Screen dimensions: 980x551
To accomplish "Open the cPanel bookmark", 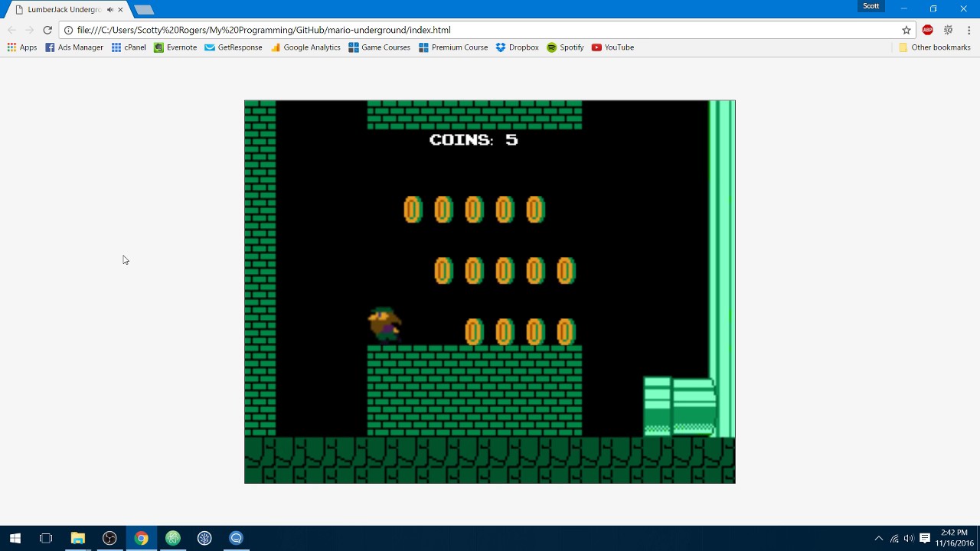I will (129, 47).
